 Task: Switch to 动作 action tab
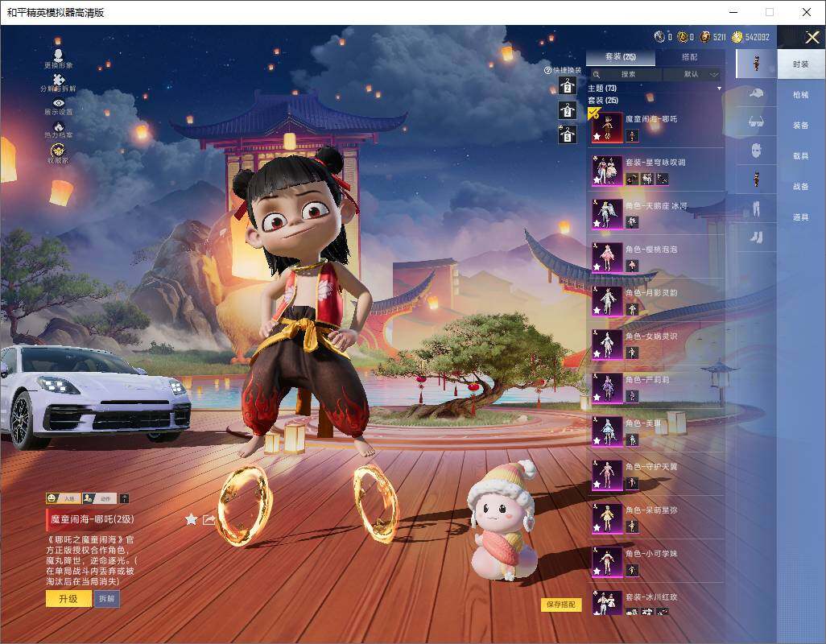[x=100, y=498]
